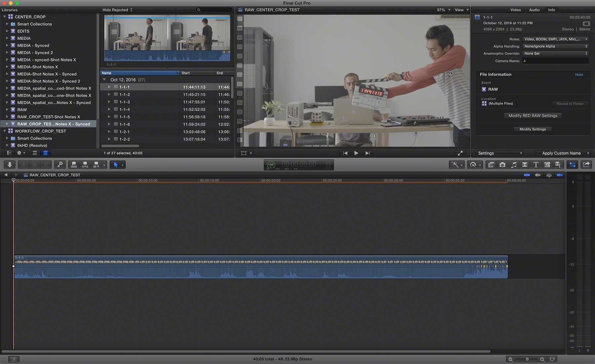This screenshot has width=595, height=364.
Task: Switch to the Audio inspector tab
Action: [x=534, y=10]
